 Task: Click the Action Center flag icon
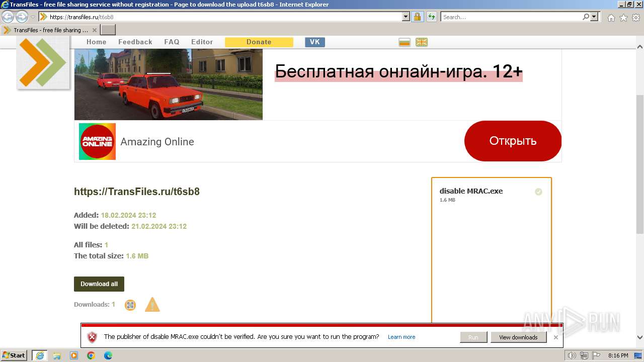click(x=596, y=355)
